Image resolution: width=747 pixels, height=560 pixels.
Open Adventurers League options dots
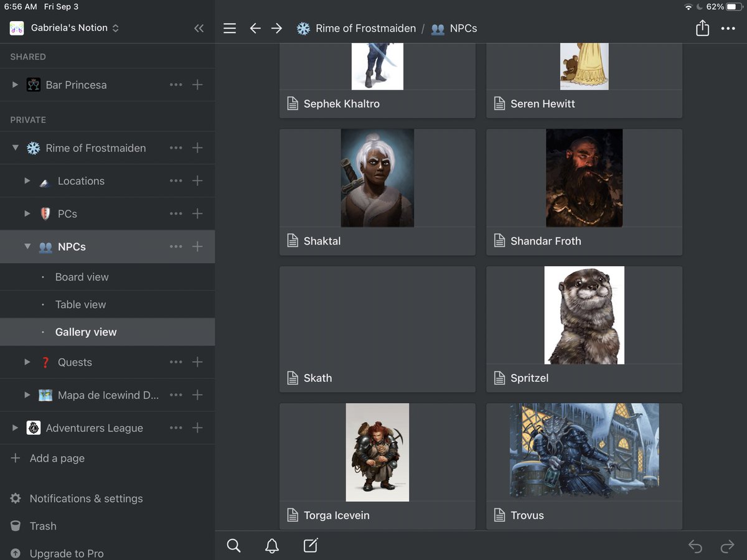[x=176, y=428]
